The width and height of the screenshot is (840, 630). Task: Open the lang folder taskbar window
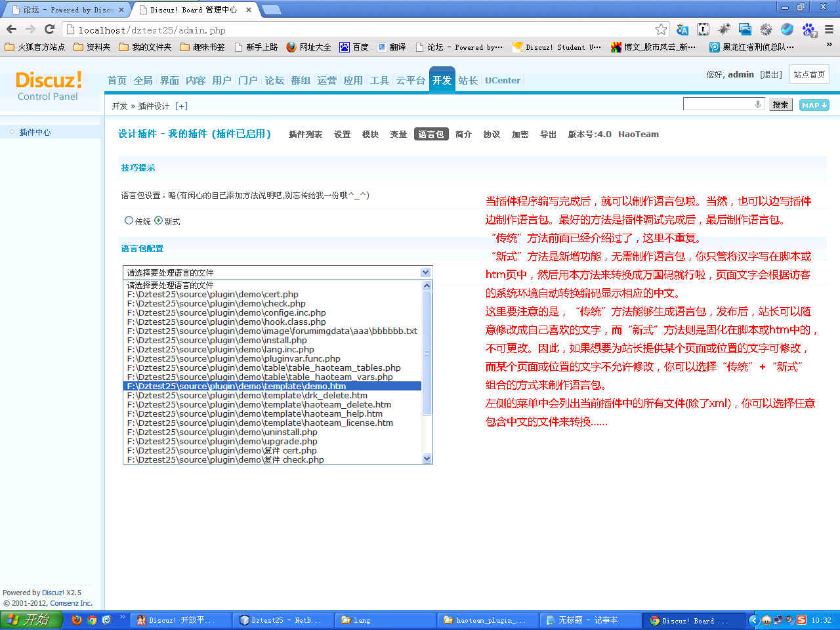pyautogui.click(x=387, y=620)
